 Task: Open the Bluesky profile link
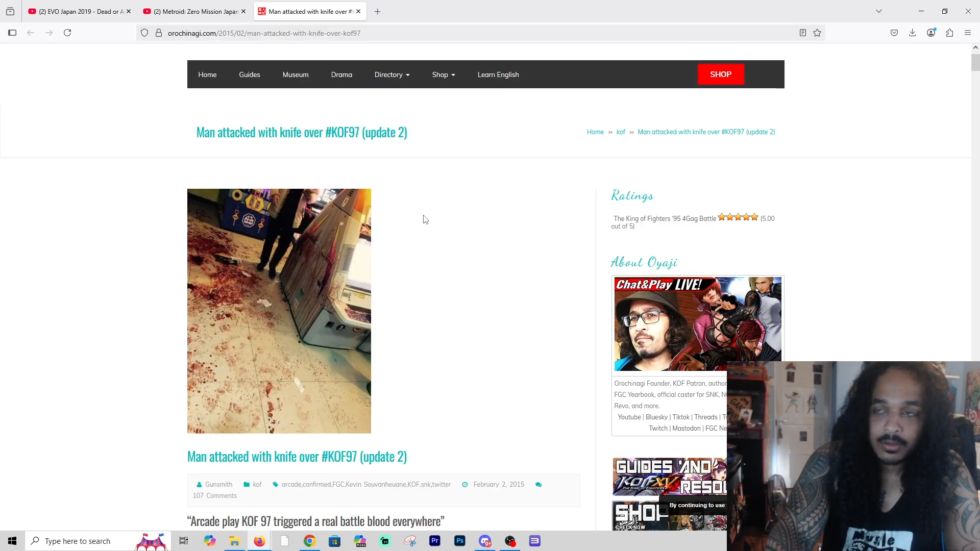(656, 417)
